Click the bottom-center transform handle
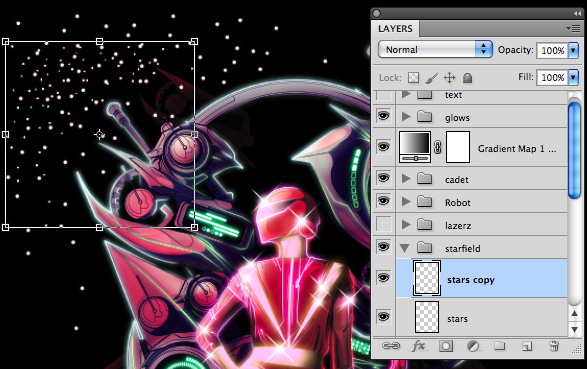 99,227
